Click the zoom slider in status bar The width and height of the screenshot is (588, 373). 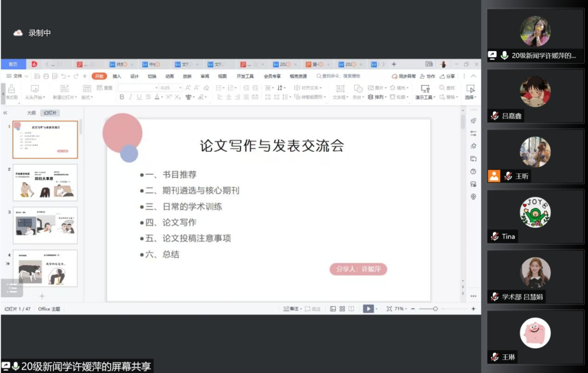[436, 309]
